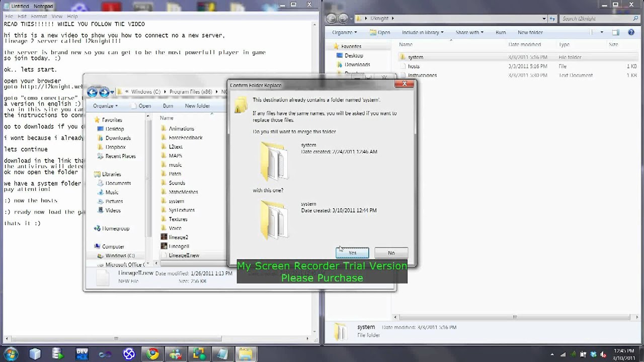The width and height of the screenshot is (644, 362).
Task: Click New folder in Program Files window
Action: (x=197, y=106)
